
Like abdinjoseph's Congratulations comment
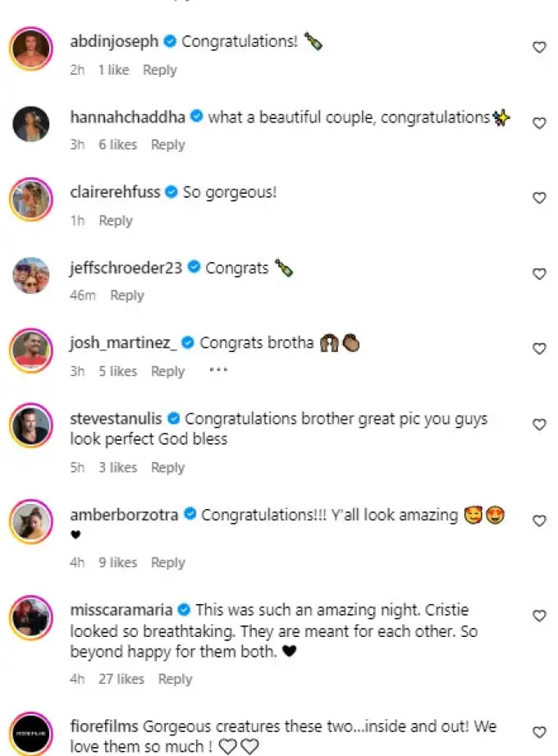coord(539,48)
